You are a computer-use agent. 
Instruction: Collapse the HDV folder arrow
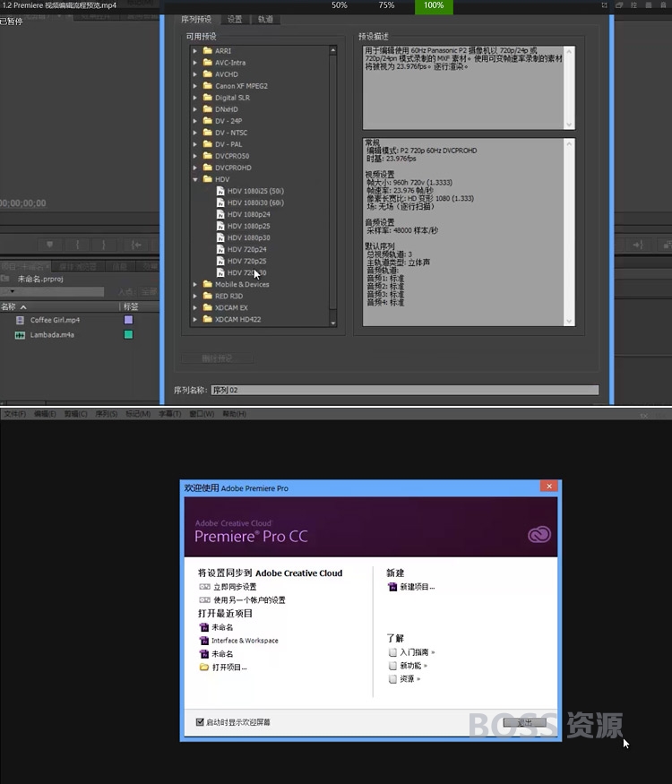pyautogui.click(x=195, y=179)
